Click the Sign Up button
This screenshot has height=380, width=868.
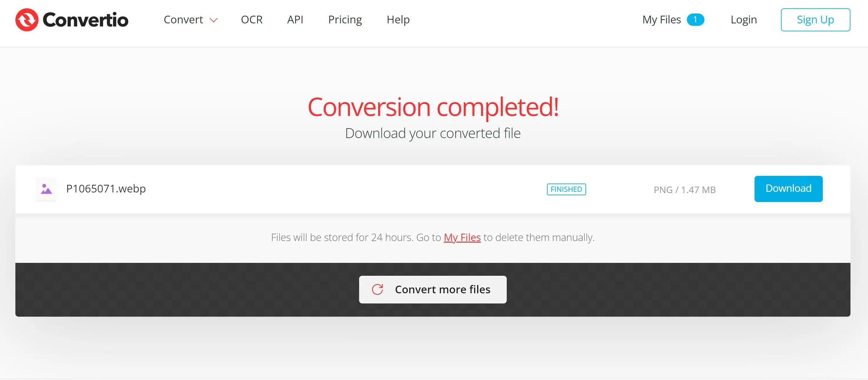pos(815,19)
